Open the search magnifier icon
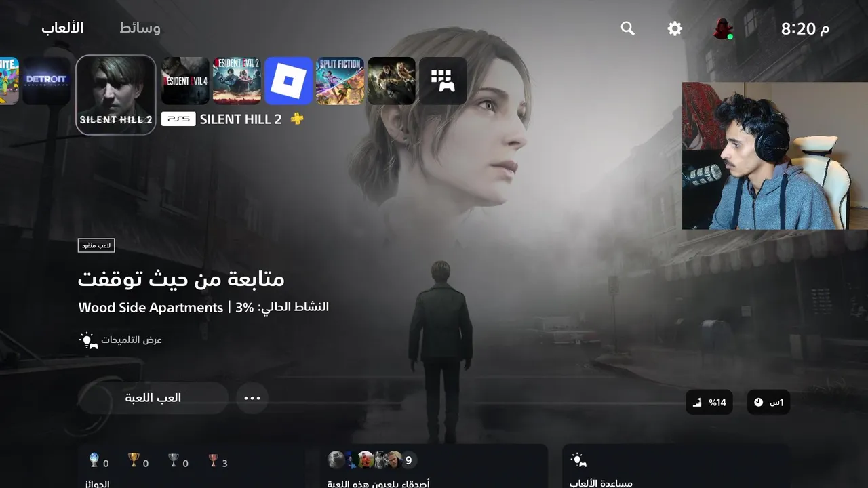Viewport: 868px width, 488px height. [628, 28]
